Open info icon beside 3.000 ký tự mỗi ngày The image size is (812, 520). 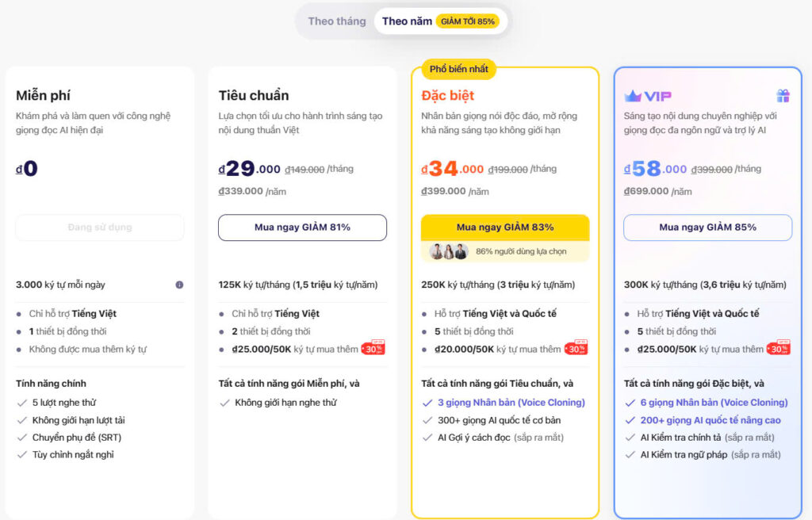point(179,285)
